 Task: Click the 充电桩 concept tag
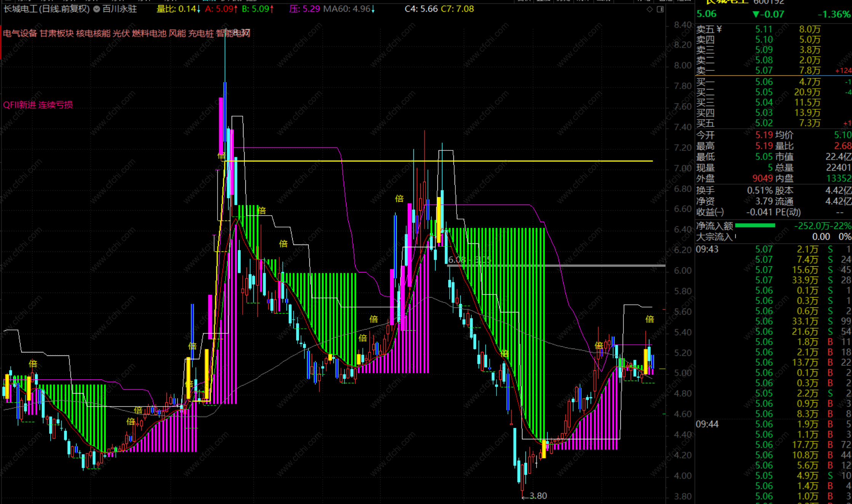coord(201,34)
